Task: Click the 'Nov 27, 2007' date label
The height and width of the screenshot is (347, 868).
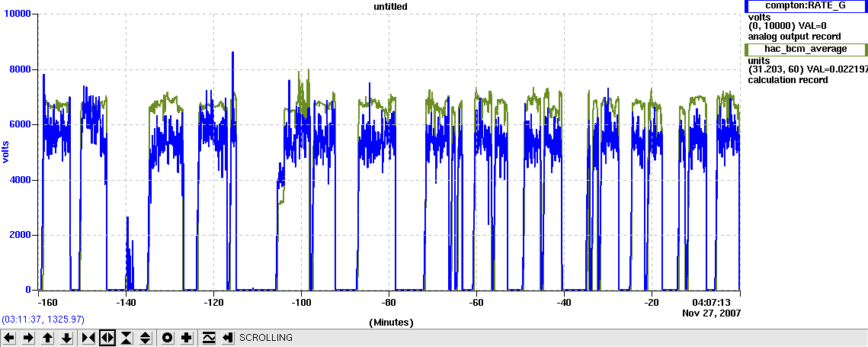Action: (x=712, y=313)
